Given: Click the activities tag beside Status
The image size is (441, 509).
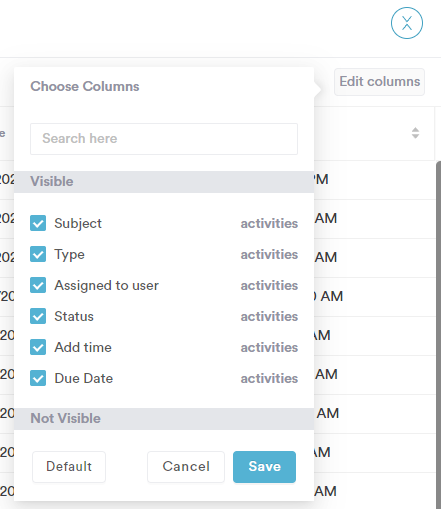Looking at the screenshot, I should [x=269, y=316].
